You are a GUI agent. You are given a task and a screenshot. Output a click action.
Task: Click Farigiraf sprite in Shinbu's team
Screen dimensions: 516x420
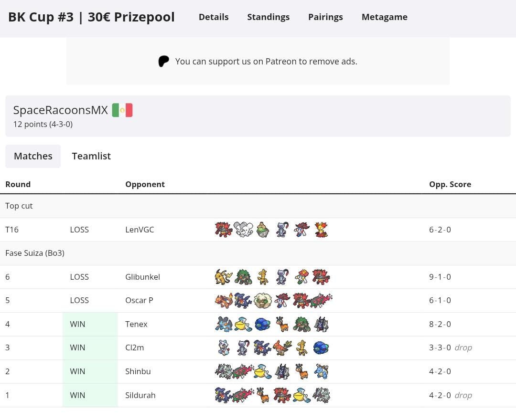pos(301,371)
